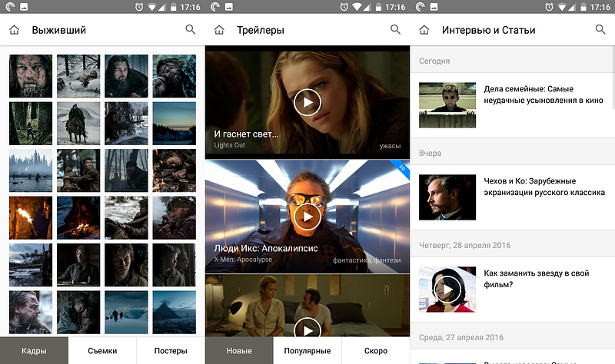Tap the 3D badge on X-Men trailer
Screen dimensions: 615x364
pyautogui.click(x=402, y=167)
